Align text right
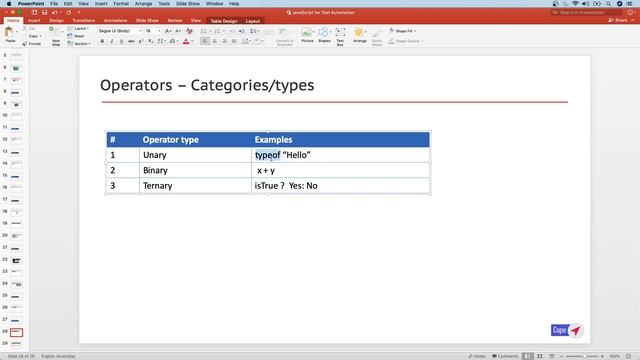Image resolution: width=640 pixels, height=360 pixels. point(224,41)
